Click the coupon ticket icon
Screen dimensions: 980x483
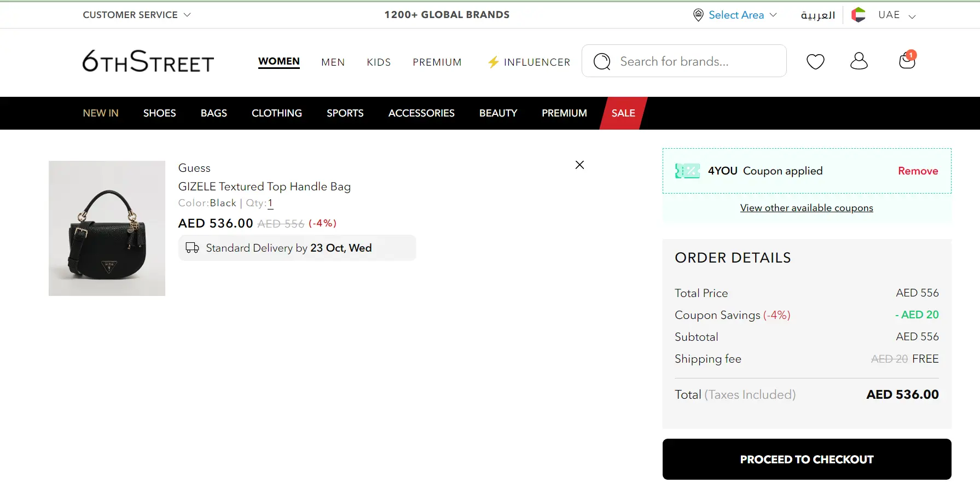pos(687,171)
